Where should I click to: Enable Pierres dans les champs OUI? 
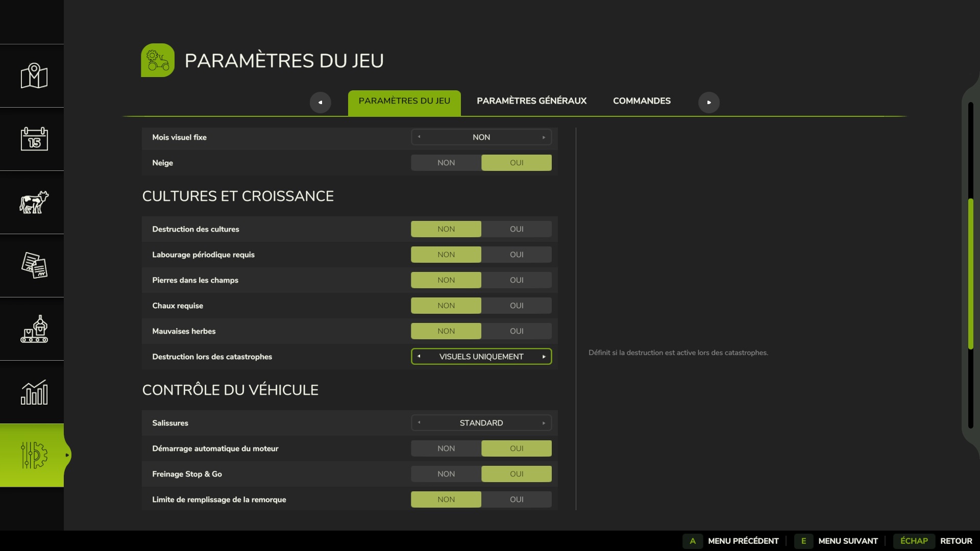coord(517,280)
